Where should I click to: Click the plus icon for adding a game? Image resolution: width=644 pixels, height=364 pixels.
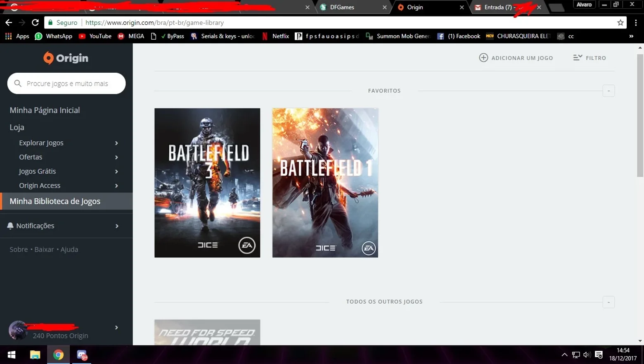coord(483,58)
